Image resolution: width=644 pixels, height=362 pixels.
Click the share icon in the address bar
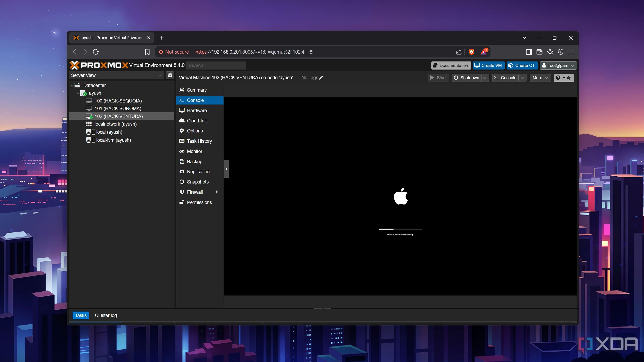(459, 52)
